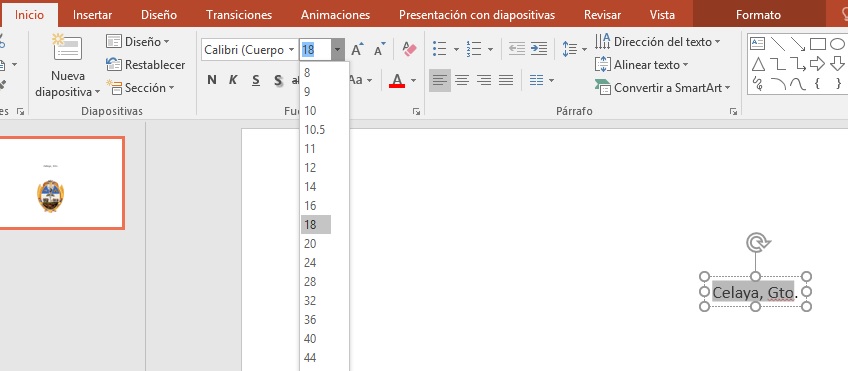Toggle underline S formatting

pyautogui.click(x=256, y=81)
